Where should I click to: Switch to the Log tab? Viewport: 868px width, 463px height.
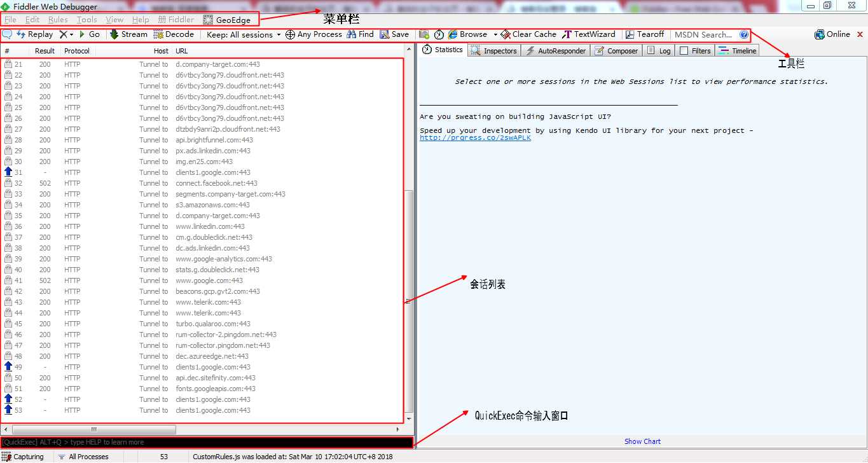click(659, 51)
